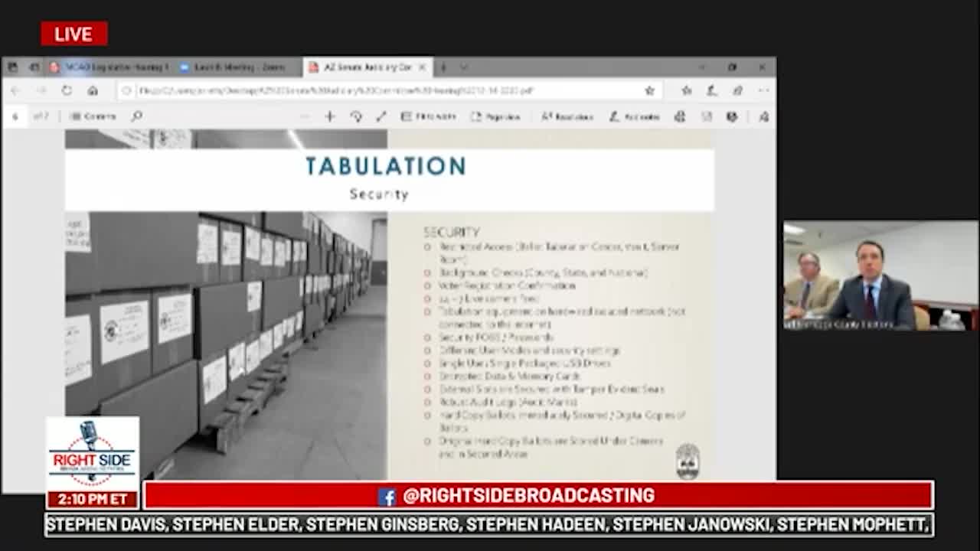Click the web notes pen icon

pyautogui.click(x=712, y=90)
